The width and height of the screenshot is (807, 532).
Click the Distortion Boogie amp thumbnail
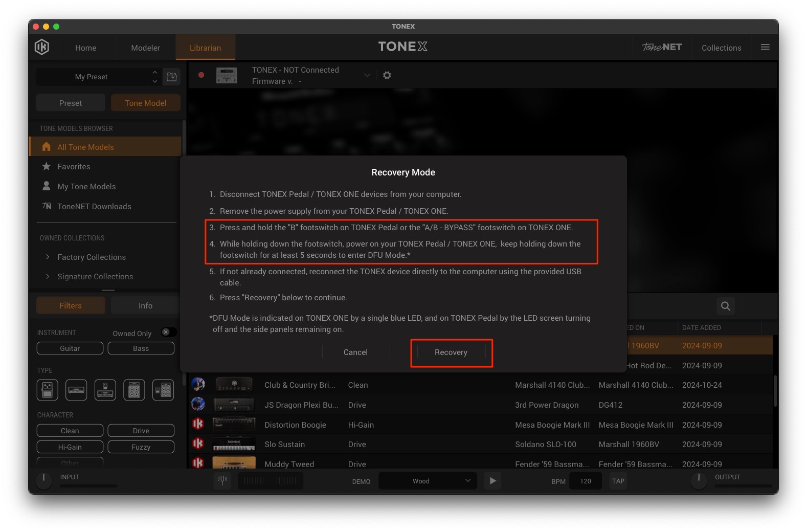[234, 424]
